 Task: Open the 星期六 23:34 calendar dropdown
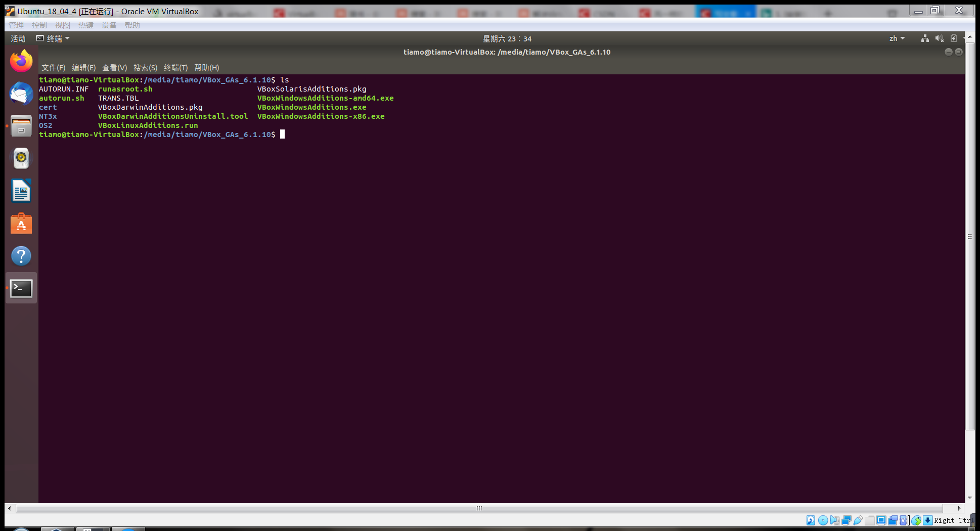tap(507, 38)
